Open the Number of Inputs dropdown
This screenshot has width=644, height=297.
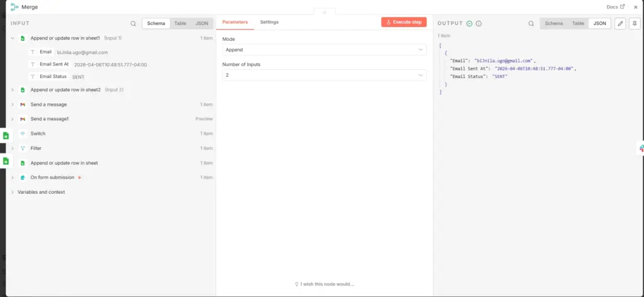click(x=324, y=75)
